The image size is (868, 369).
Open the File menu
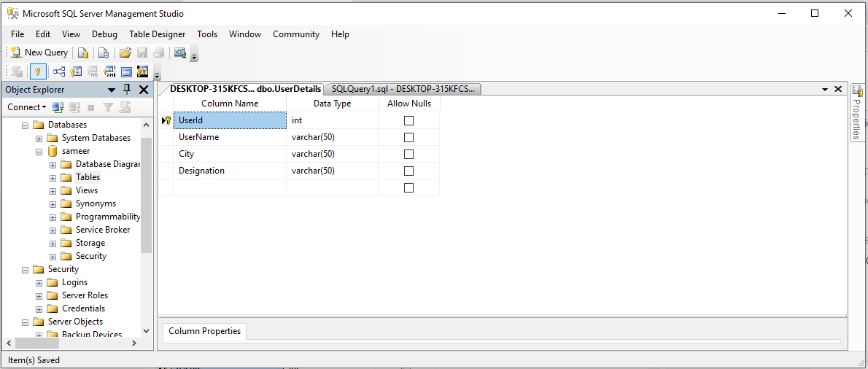[x=18, y=34]
